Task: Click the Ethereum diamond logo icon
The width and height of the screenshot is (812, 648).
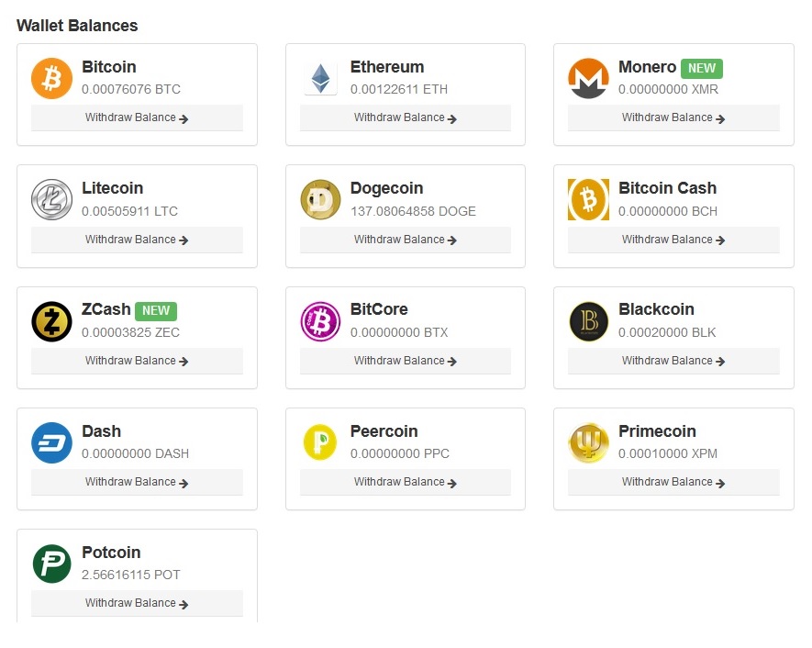Action: [320, 79]
